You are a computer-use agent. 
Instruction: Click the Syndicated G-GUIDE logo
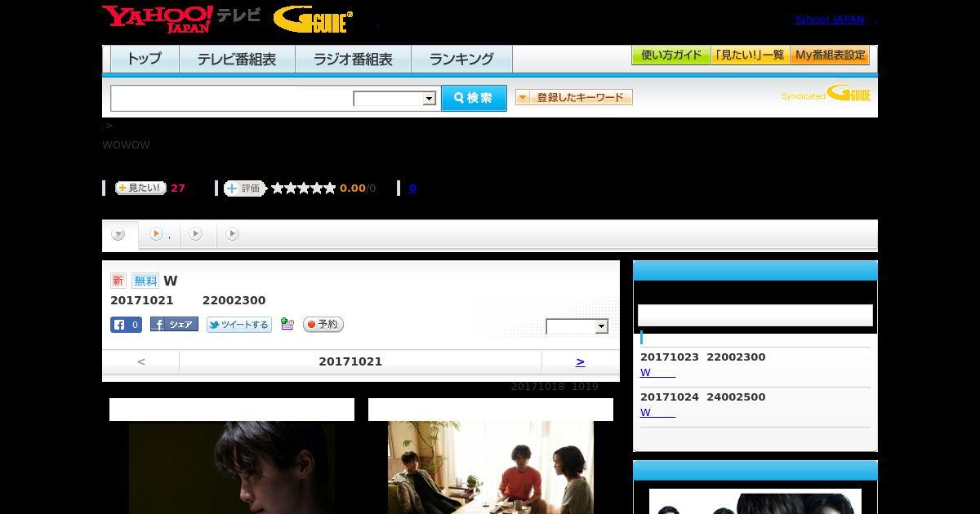[826, 94]
